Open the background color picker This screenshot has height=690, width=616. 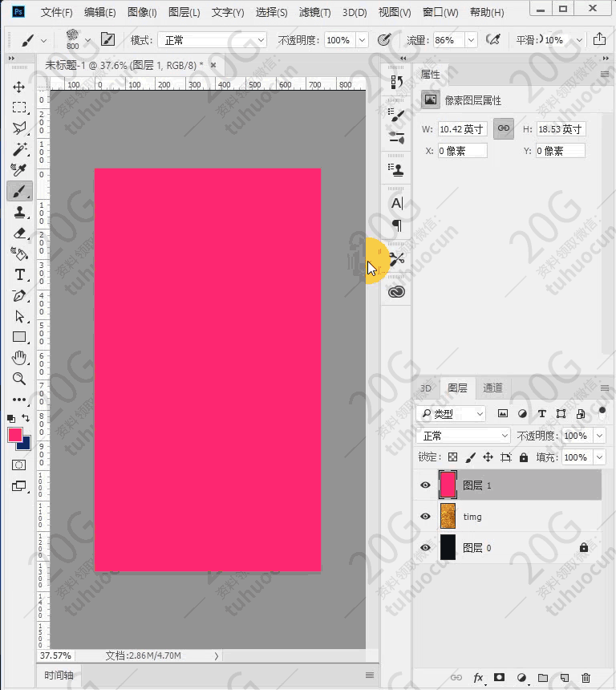click(x=26, y=444)
